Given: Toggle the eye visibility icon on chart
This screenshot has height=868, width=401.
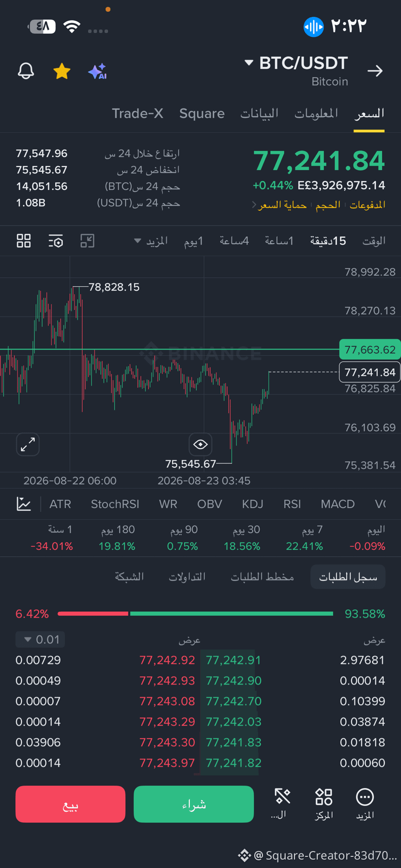Looking at the screenshot, I should [200, 444].
